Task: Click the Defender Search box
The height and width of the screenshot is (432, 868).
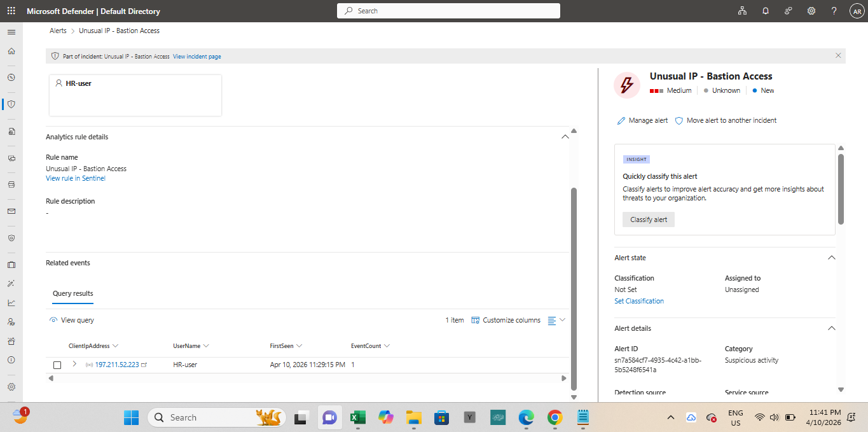Action: click(448, 11)
